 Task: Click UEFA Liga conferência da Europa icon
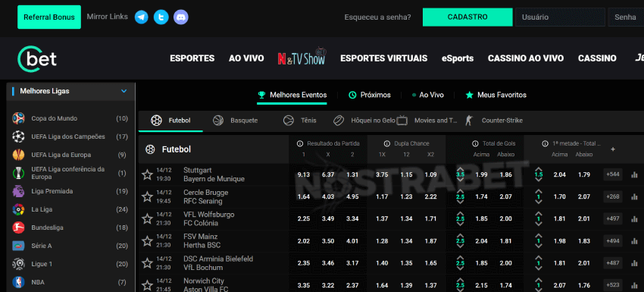(x=18, y=173)
